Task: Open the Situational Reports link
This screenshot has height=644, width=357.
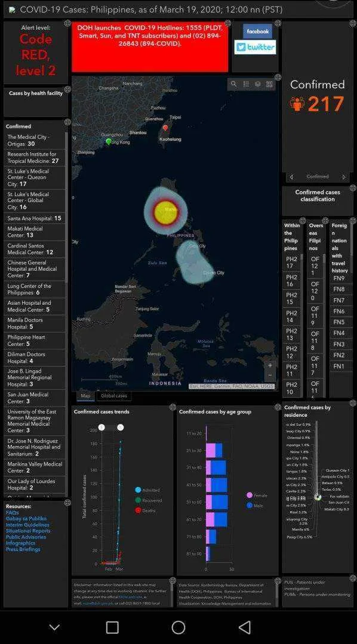Action: [x=27, y=531]
